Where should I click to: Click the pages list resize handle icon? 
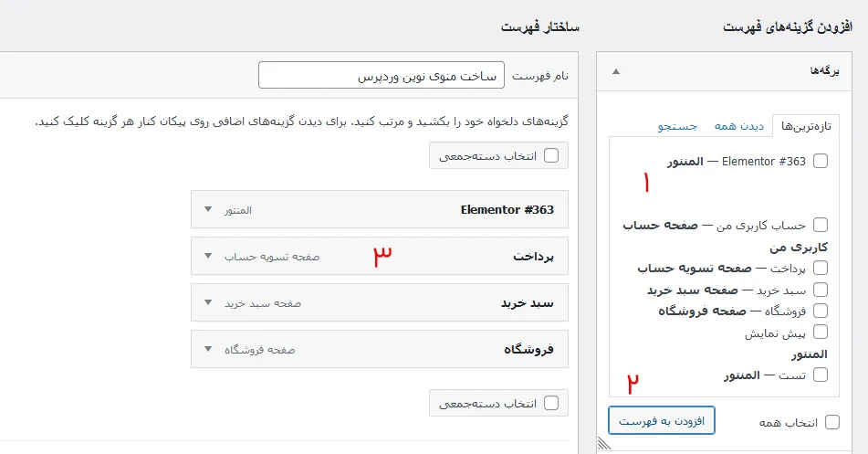(604, 443)
